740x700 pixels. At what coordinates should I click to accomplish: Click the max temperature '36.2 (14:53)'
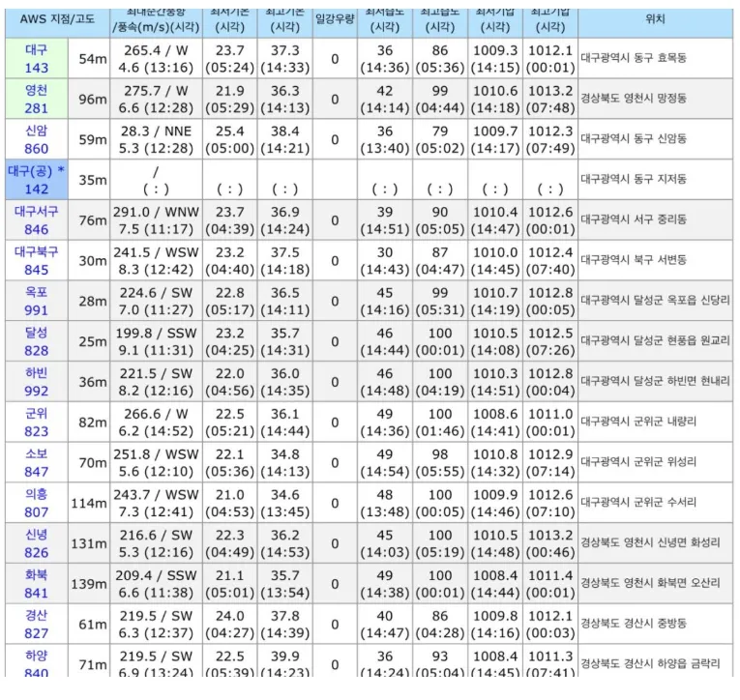point(285,543)
